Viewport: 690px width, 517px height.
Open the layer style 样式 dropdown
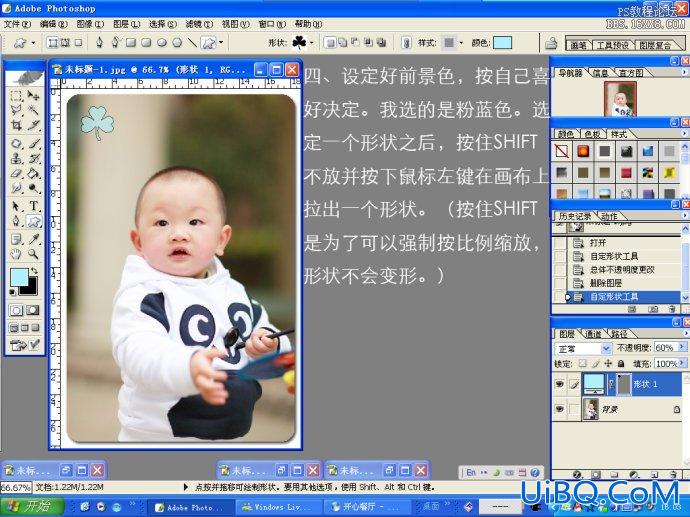click(x=461, y=43)
